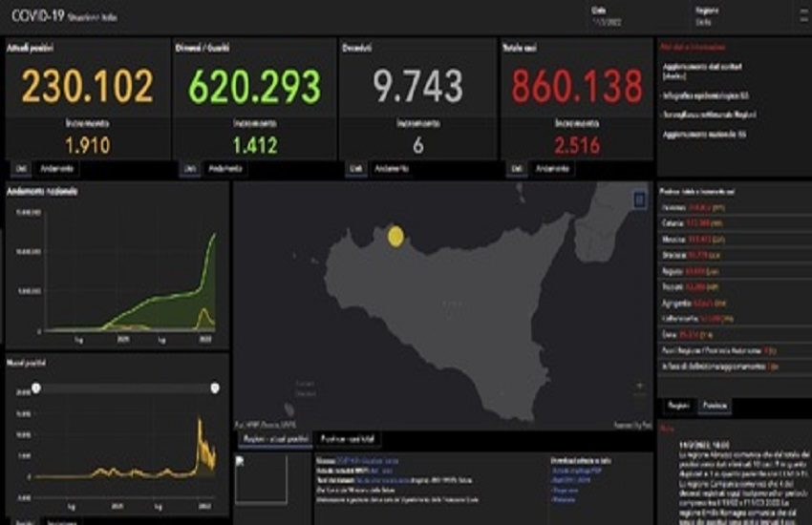The height and width of the screenshot is (525, 812).
Task: Select Andamento tab under Totale casi
Action: click(553, 168)
